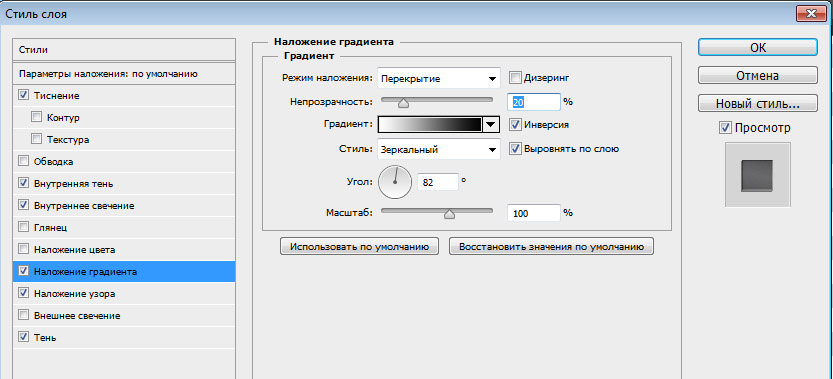Uncheck the Инверсия checkbox
The height and width of the screenshot is (379, 833).
pyautogui.click(x=515, y=125)
